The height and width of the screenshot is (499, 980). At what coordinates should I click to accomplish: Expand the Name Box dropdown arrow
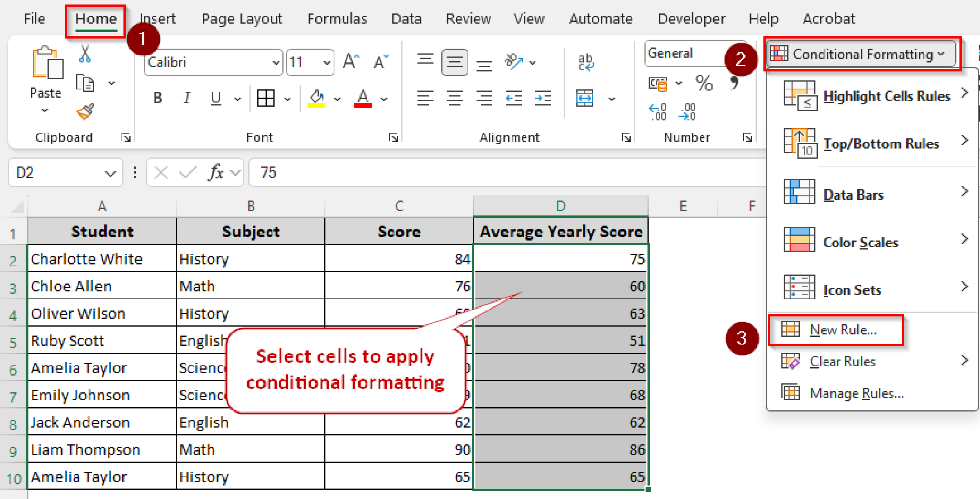(x=111, y=173)
